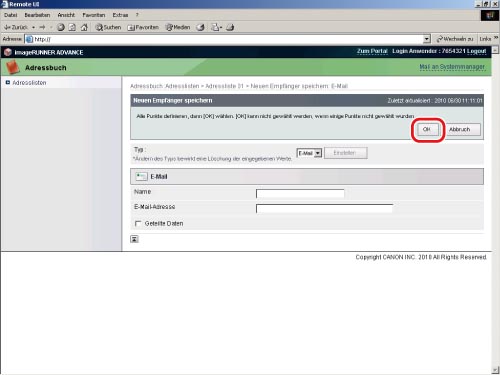Open the Medien toolbar button
This screenshot has height=375, width=500.
[178, 27]
